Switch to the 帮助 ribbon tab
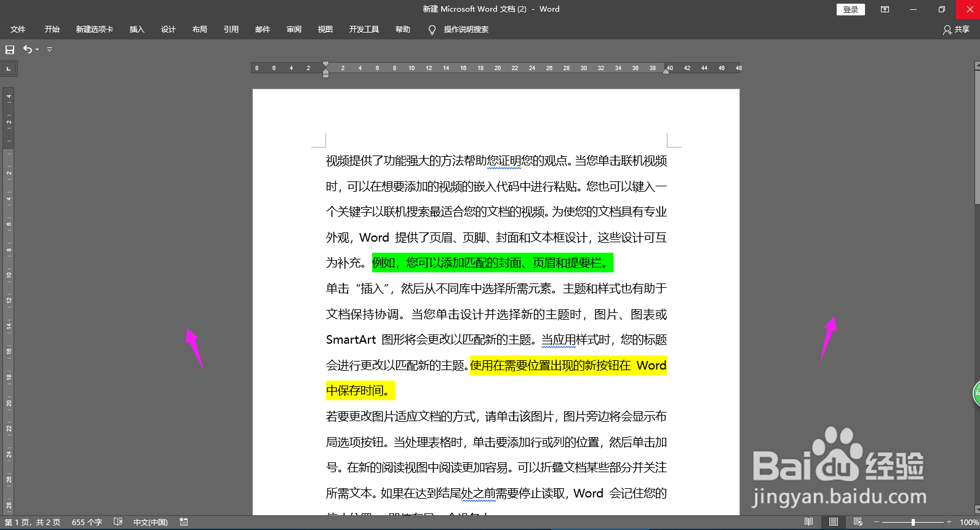Viewport: 980px width, 530px height. [403, 30]
